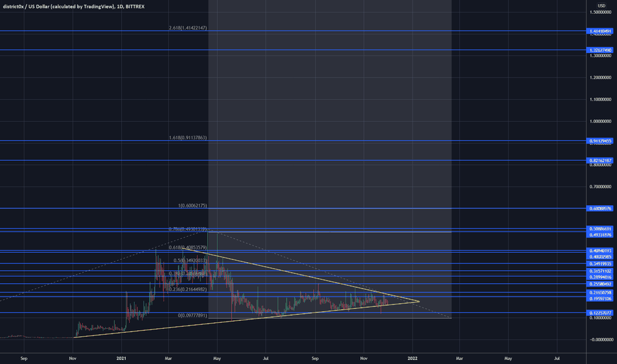Click the Mar label after 2022
Image resolution: width=617 pixels, height=364 pixels.
pos(459,359)
